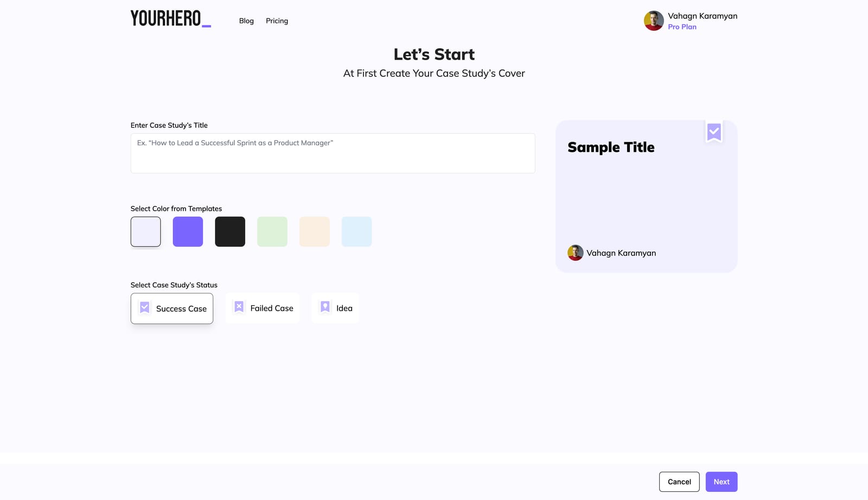Proceed with the Next button
The height and width of the screenshot is (500, 868).
click(x=722, y=482)
